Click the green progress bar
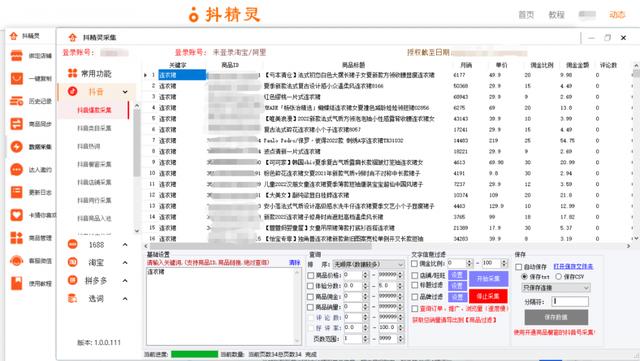Viewport: 640px width, 361px height. click(x=194, y=354)
